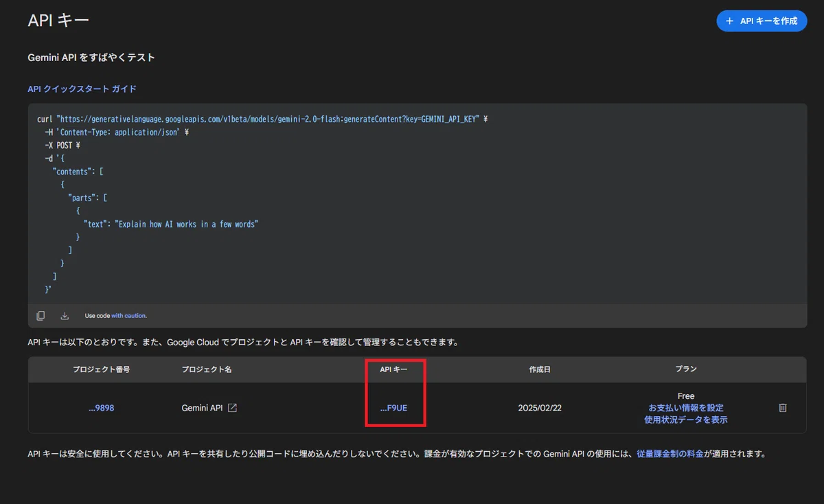Download the curl code snippet
Screen dimensions: 824x504
click(65, 316)
